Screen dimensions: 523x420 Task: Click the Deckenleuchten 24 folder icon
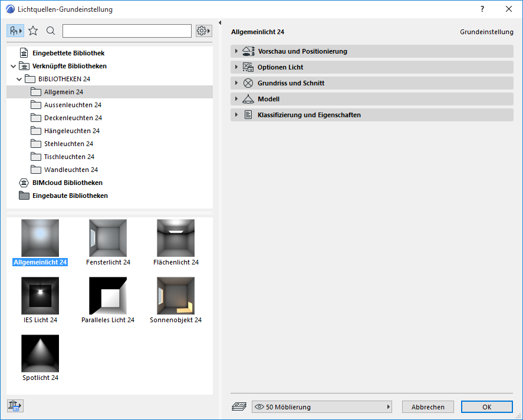[x=36, y=118]
